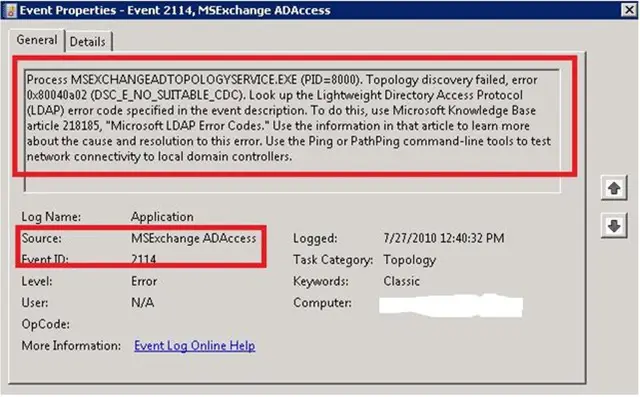640x397 pixels.
Task: Click the Source value MSExchange ADAccess
Action: coord(193,238)
